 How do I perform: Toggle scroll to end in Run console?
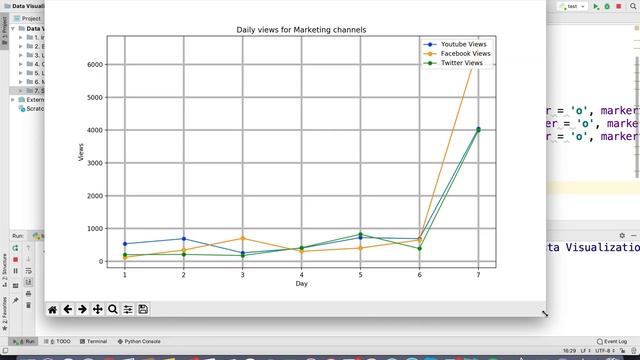[x=28, y=282]
